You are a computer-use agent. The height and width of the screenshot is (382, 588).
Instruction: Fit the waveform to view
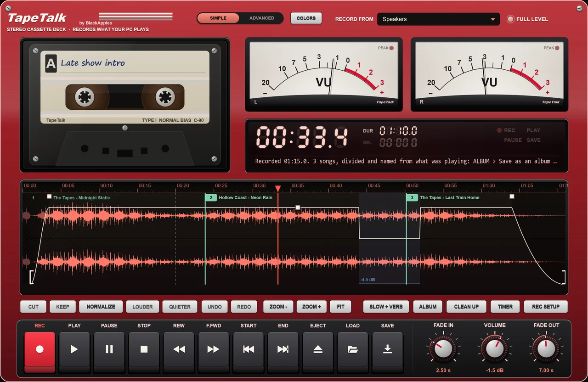(x=340, y=307)
